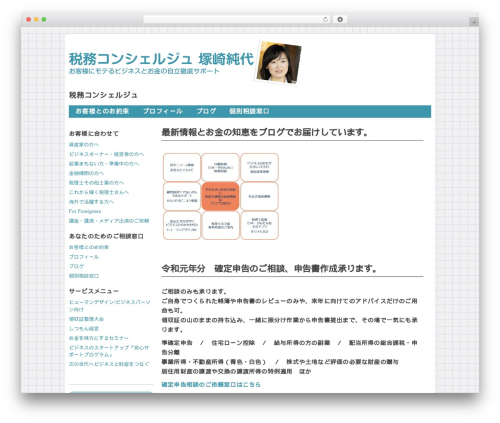Open the ヒューマンデザイン/ビジネスパーソン向け service link
The image size is (500, 423).
coord(109,306)
